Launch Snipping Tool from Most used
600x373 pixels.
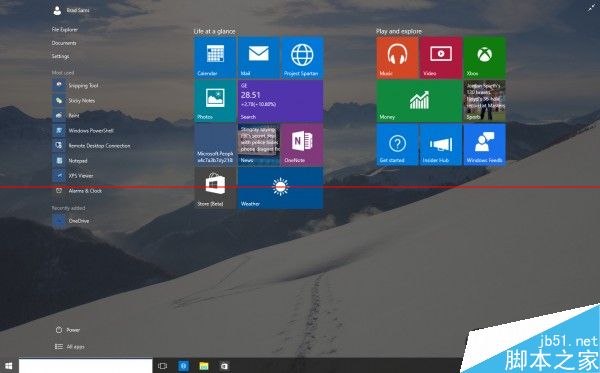click(75, 85)
